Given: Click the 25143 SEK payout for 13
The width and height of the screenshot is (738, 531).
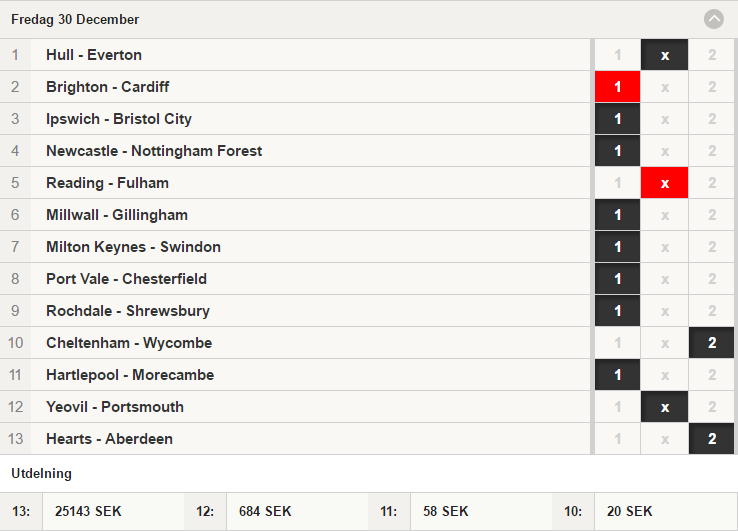Looking at the screenshot, I should (88, 511).
